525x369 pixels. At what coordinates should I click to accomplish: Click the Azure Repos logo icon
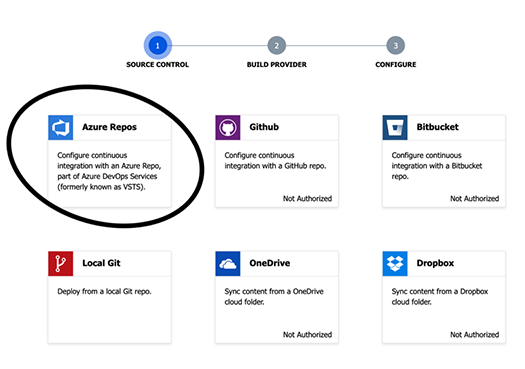[61, 127]
